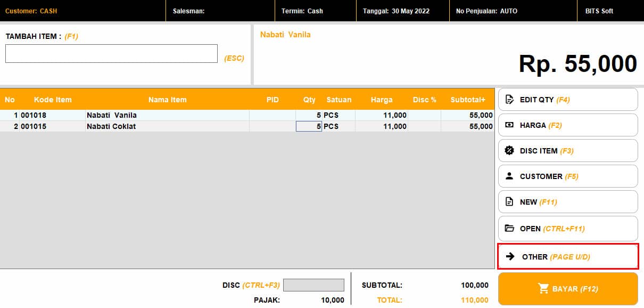Click the Subtotal+ column header
The width and height of the screenshot is (644, 308).
click(467, 100)
